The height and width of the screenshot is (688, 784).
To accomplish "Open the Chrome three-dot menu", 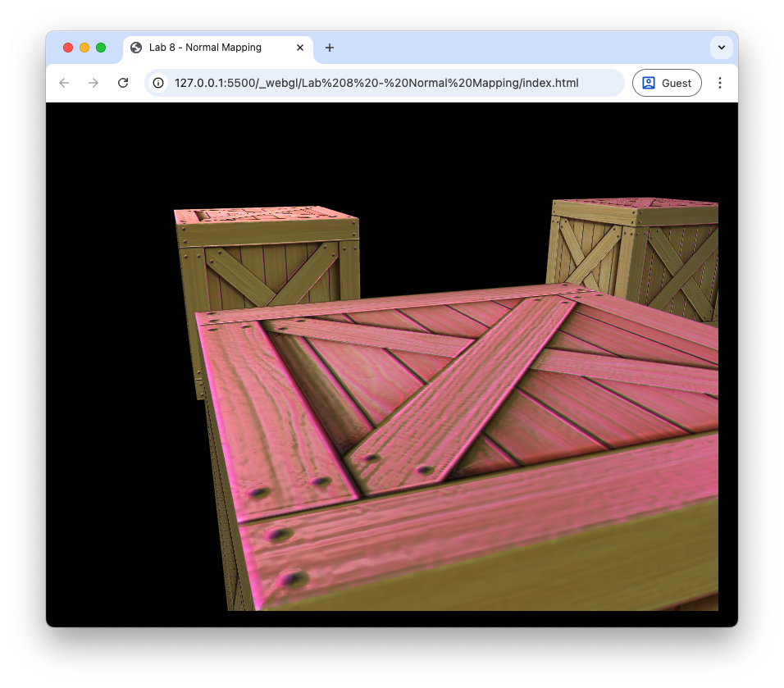I will (x=720, y=83).
